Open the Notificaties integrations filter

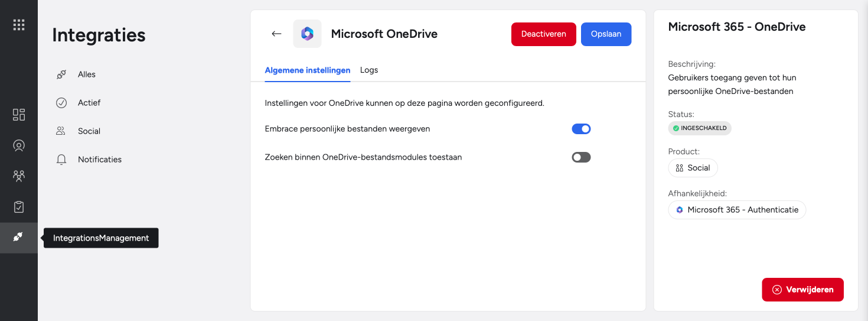coord(100,160)
